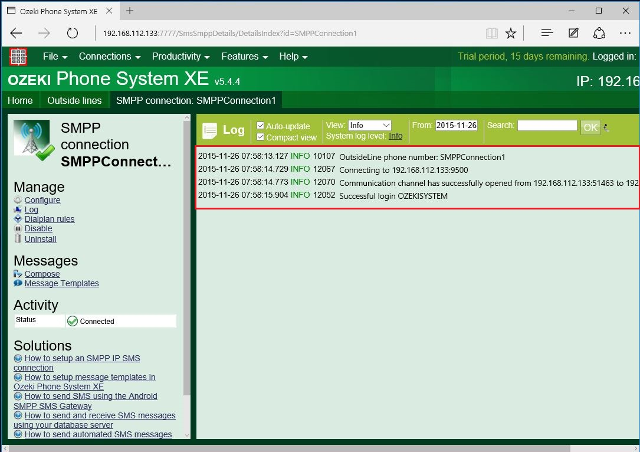Click the Uninstall link

click(x=40, y=239)
